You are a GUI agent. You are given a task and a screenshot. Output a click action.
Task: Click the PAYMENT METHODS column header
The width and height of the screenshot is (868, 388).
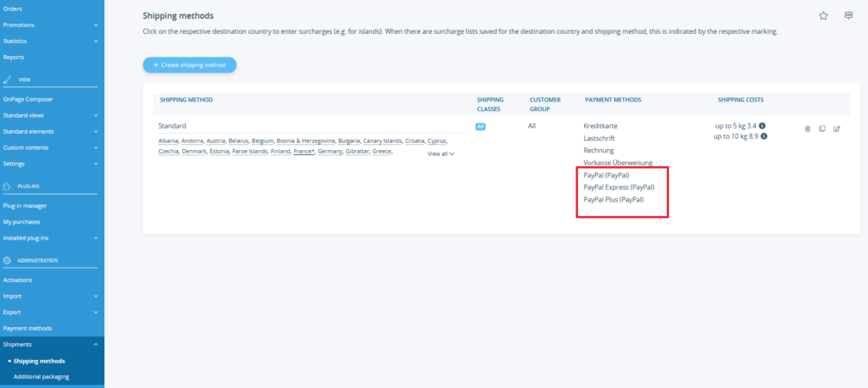pos(613,100)
